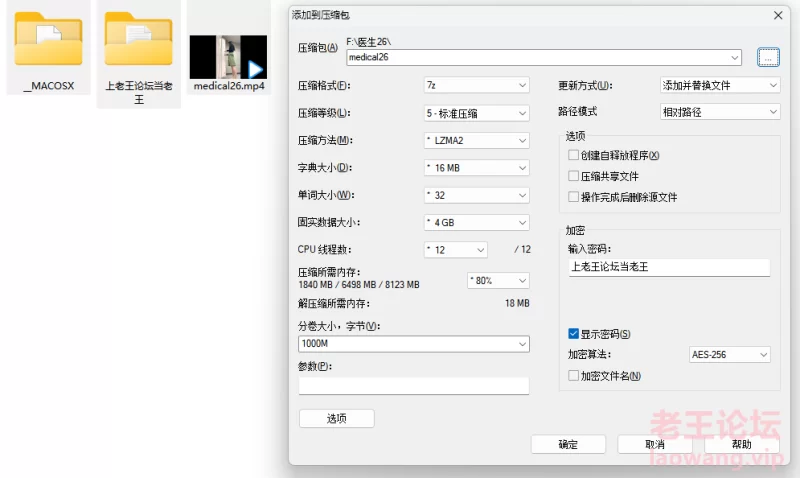
Task: Click the medical26.mp4 file name label
Action: 229,86
